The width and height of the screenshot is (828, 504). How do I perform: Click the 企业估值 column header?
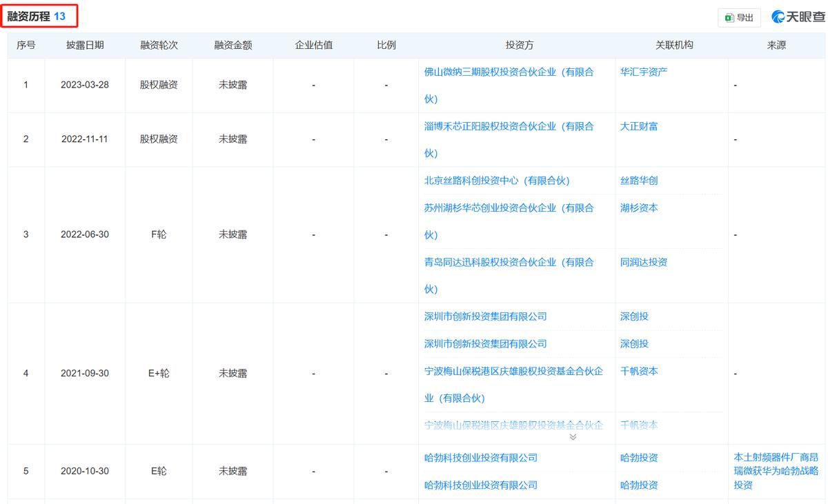coord(314,46)
